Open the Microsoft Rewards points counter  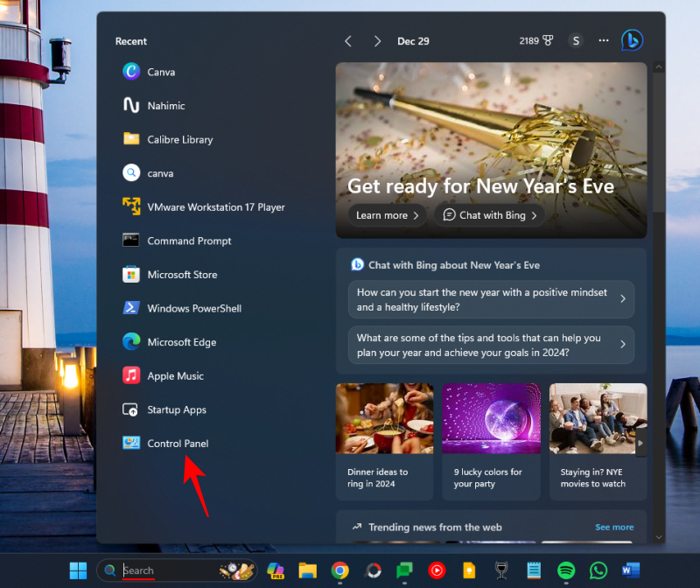point(536,40)
